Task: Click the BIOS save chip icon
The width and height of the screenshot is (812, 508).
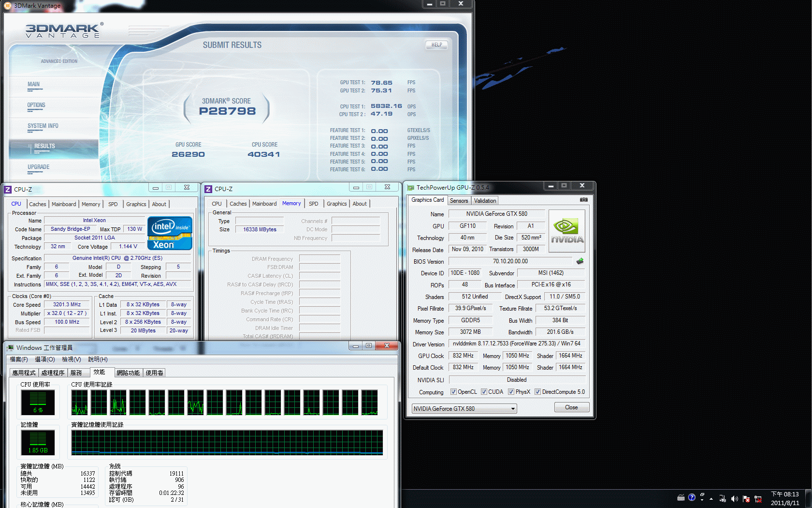Action: click(x=580, y=261)
